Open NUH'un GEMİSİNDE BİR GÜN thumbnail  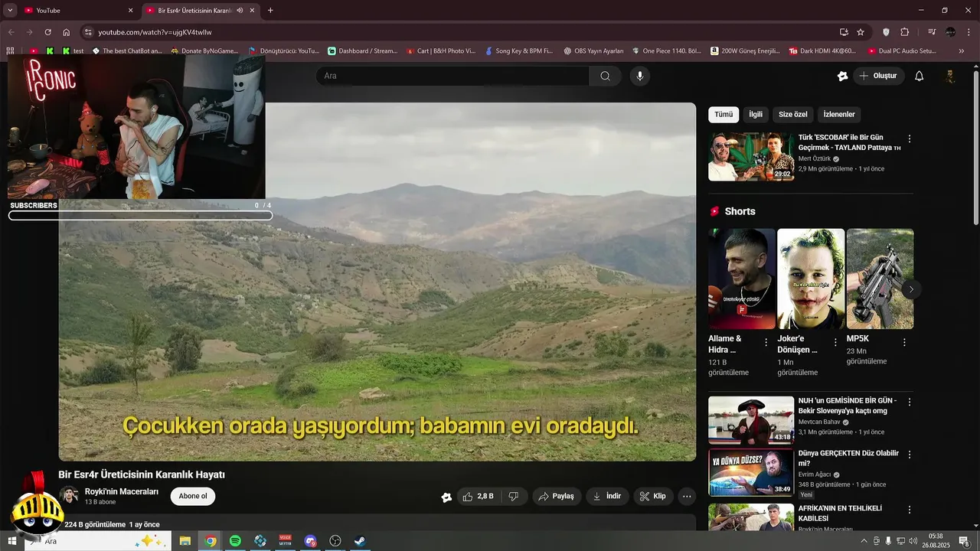point(751,420)
